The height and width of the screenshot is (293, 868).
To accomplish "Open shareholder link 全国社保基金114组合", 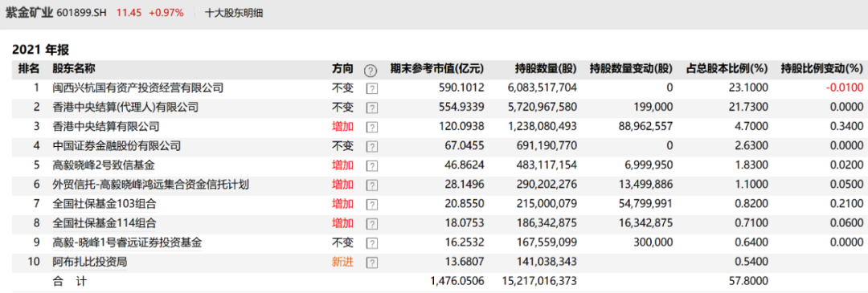I will pos(104,224).
